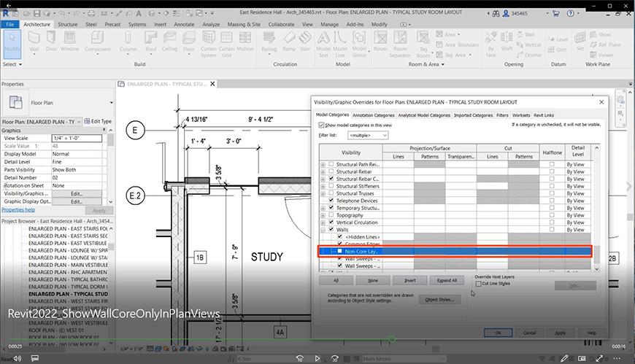Toggle video captions

35,358
